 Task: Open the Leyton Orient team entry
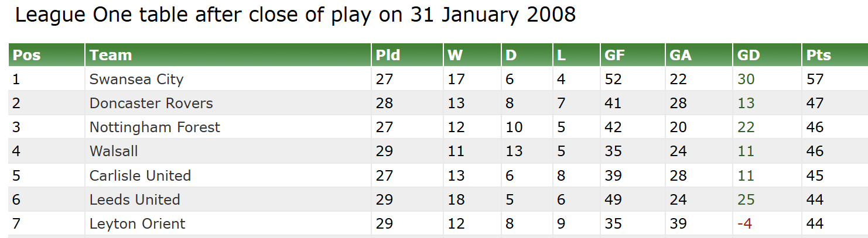[137, 223]
